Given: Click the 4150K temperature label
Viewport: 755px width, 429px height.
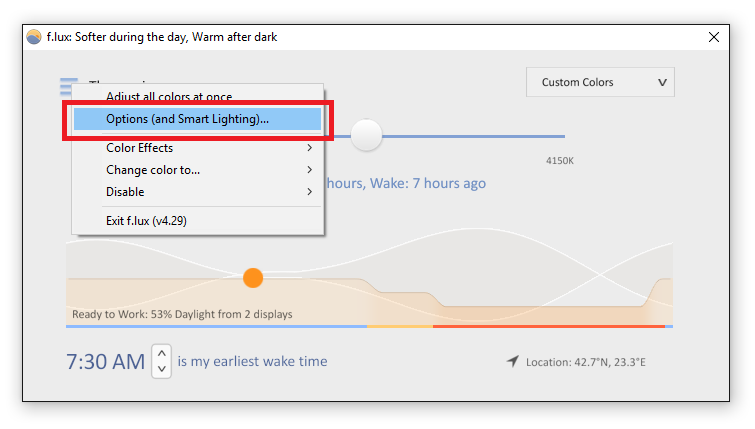Looking at the screenshot, I should click(x=560, y=161).
